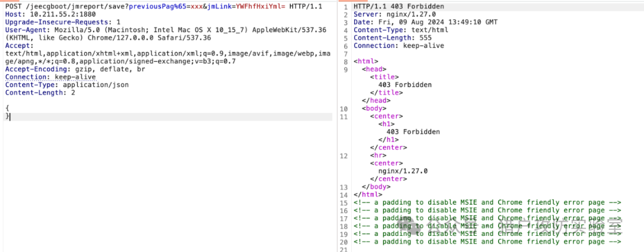Click the Date: Fri, 09 Aug 2024 header
Screen dimensions: 644x252
(425, 22)
